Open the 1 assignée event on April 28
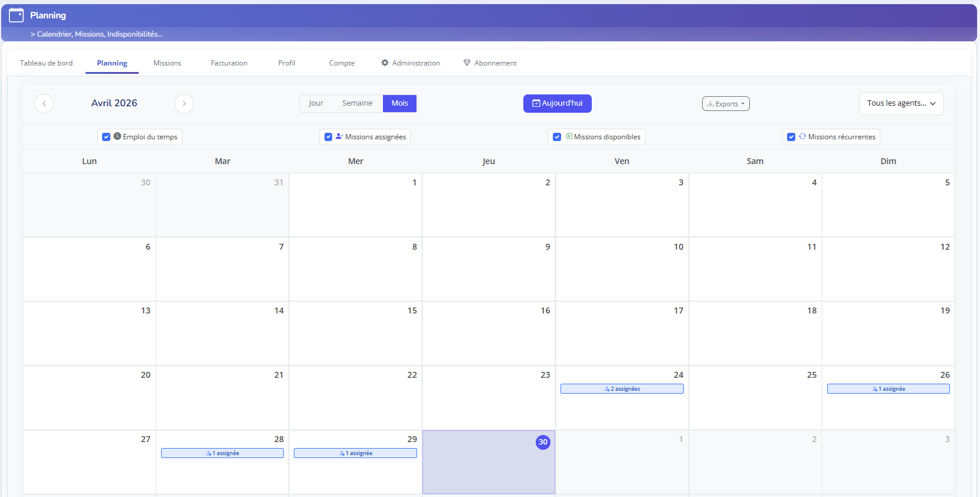Viewport: 980px width, 497px height. coord(222,453)
